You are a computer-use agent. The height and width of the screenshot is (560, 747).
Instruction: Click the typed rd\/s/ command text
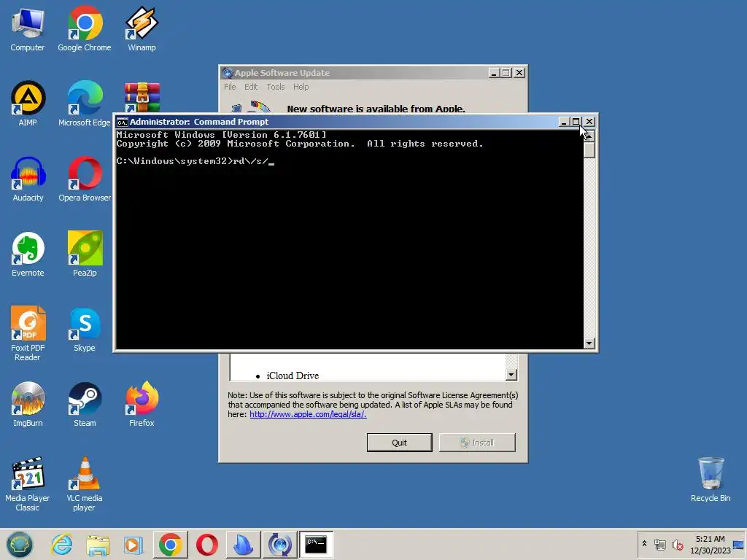[251, 161]
